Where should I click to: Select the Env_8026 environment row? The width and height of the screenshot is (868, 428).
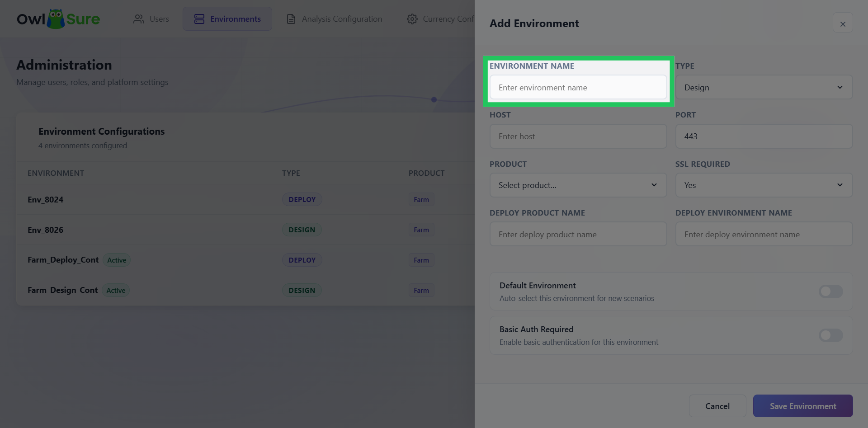pos(245,230)
